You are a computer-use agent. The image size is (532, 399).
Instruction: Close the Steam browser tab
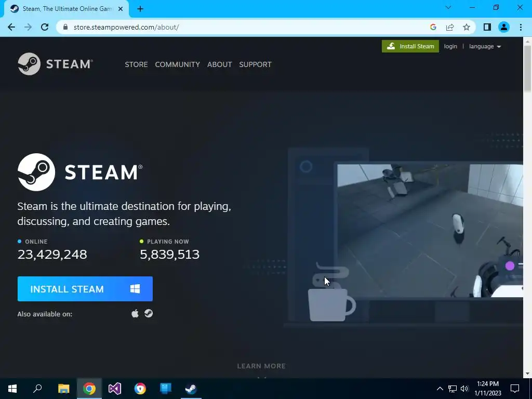coord(121,9)
